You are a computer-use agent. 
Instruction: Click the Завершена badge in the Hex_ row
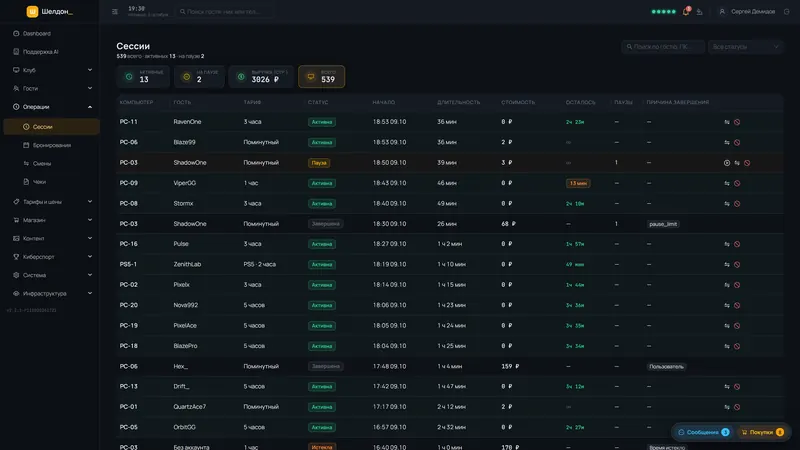pyautogui.click(x=326, y=366)
